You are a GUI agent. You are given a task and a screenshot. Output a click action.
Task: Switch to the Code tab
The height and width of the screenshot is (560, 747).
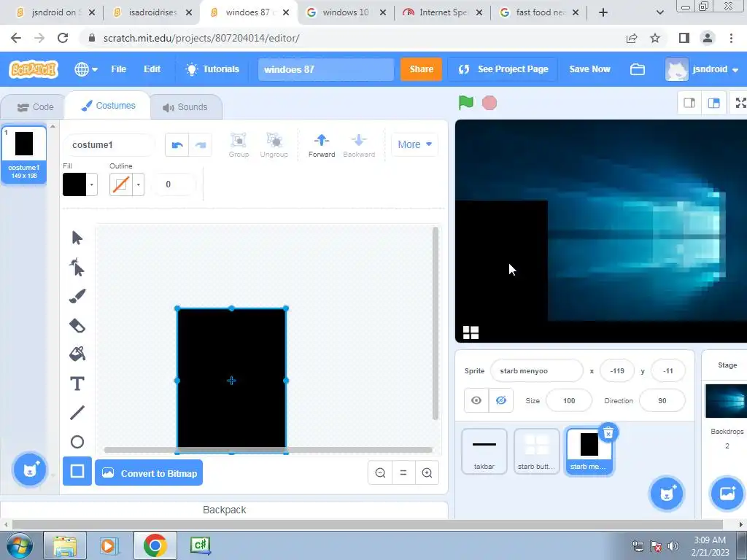point(35,107)
